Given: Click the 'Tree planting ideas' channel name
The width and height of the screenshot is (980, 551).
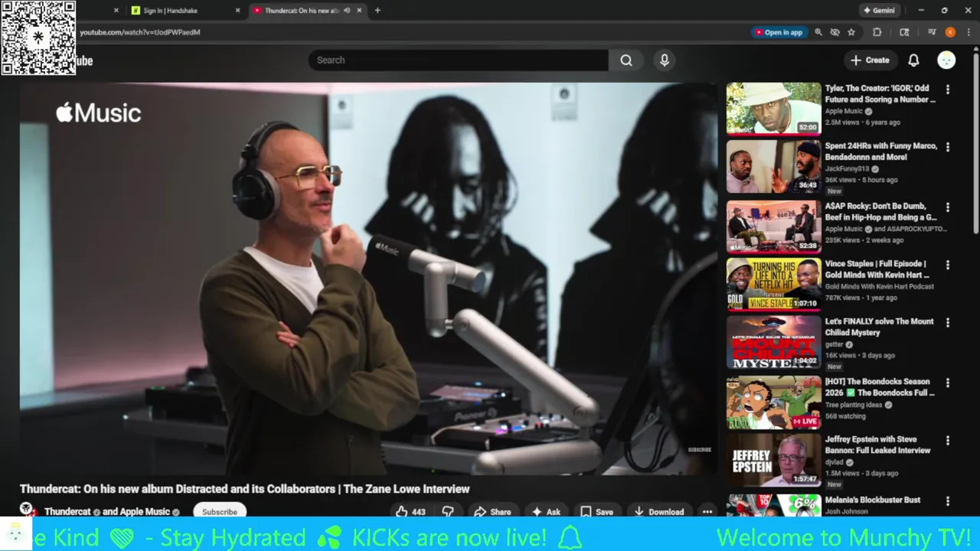Looking at the screenshot, I should 854,405.
